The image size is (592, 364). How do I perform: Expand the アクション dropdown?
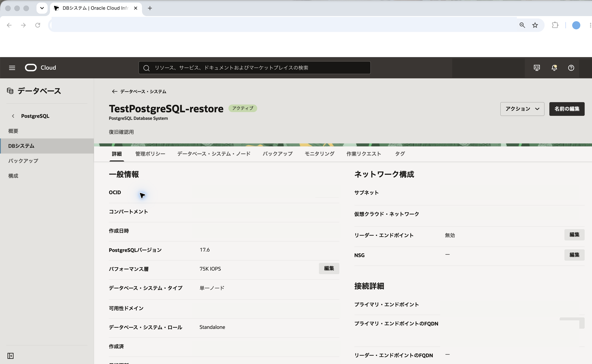pos(522,109)
